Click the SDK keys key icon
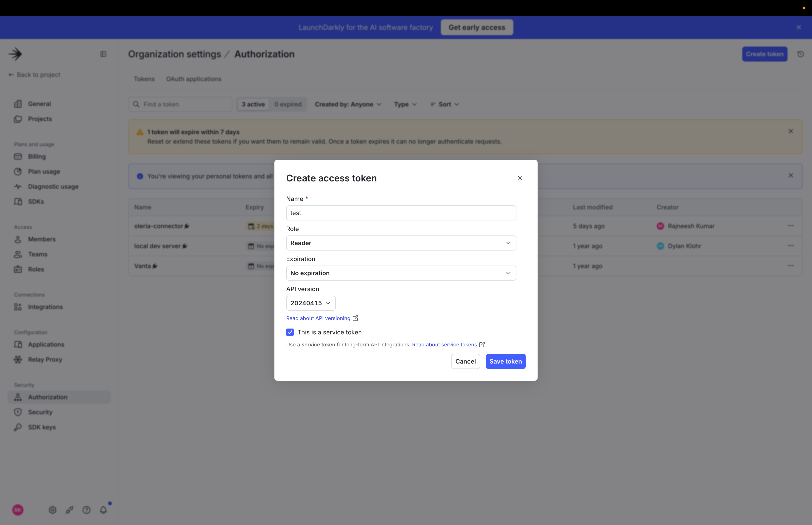This screenshot has height=525, width=812. pos(18,427)
